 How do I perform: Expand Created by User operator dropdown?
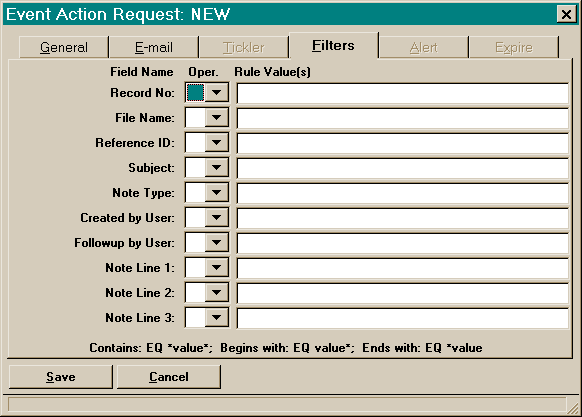[217, 218]
